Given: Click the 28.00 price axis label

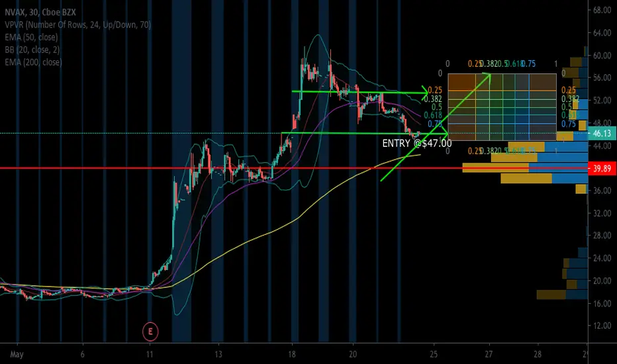Looking at the screenshot, I should coord(602,236).
